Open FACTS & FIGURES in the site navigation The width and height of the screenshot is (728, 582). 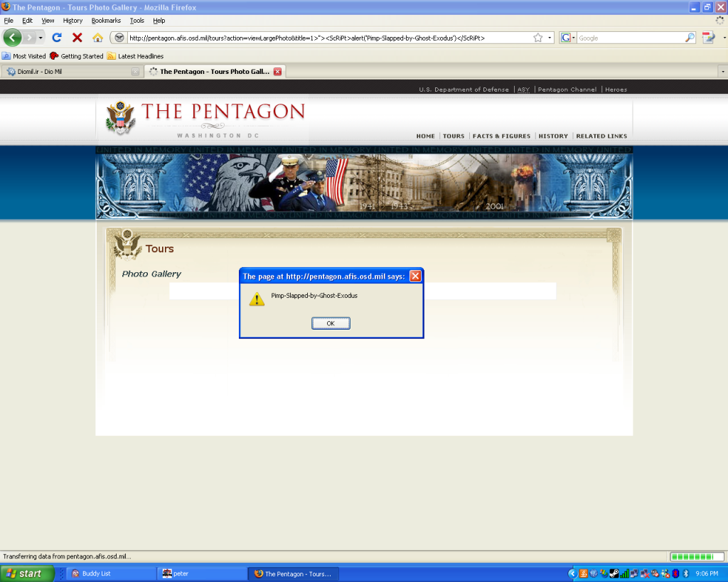[x=501, y=136]
